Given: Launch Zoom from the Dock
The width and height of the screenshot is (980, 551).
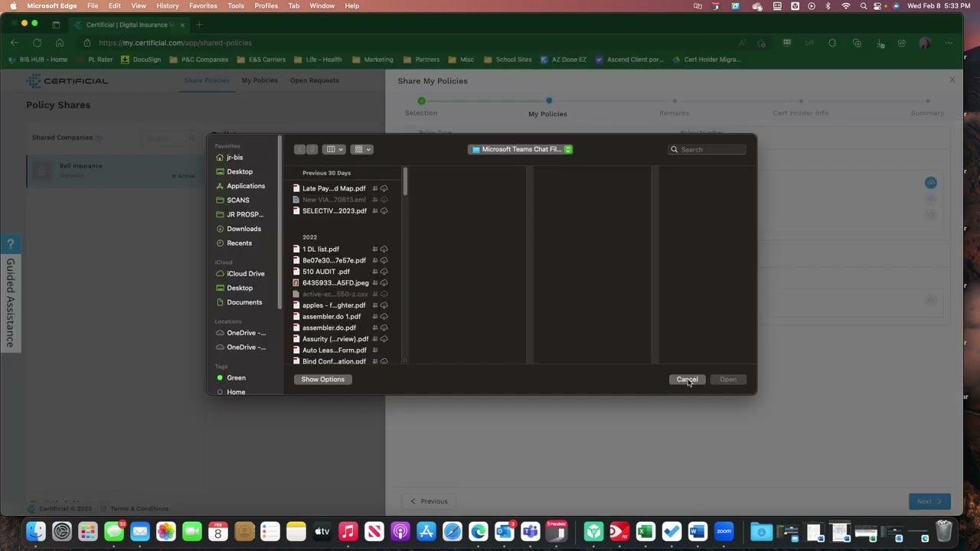Looking at the screenshot, I should 724,531.
